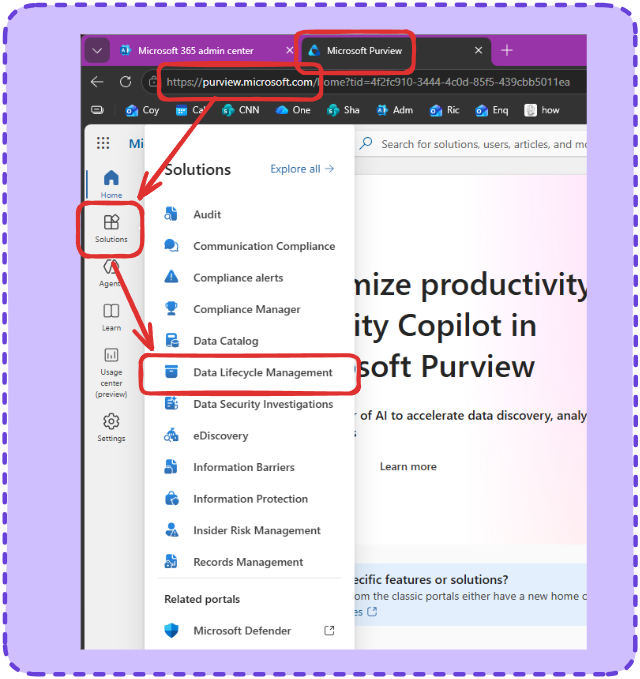Viewport: 640px width, 679px height.
Task: Close the Microsoft Purview tab
Action: tap(479, 50)
